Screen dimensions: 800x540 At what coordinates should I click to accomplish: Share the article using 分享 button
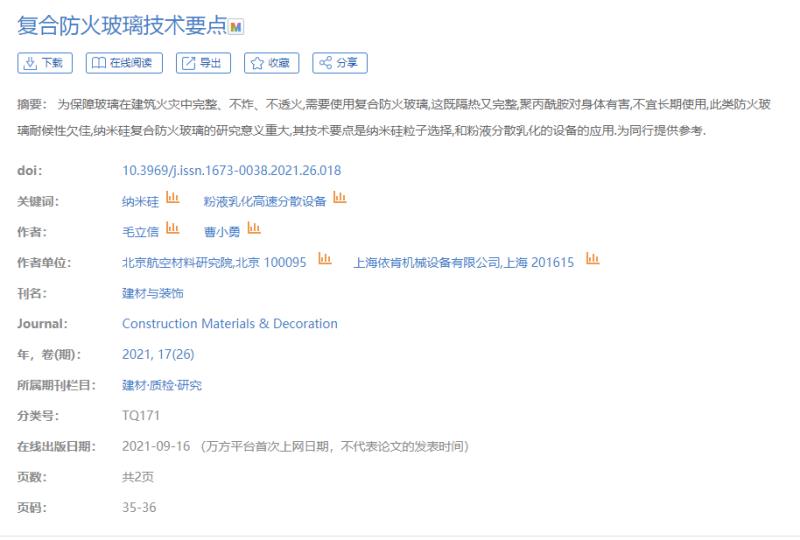click(x=340, y=63)
